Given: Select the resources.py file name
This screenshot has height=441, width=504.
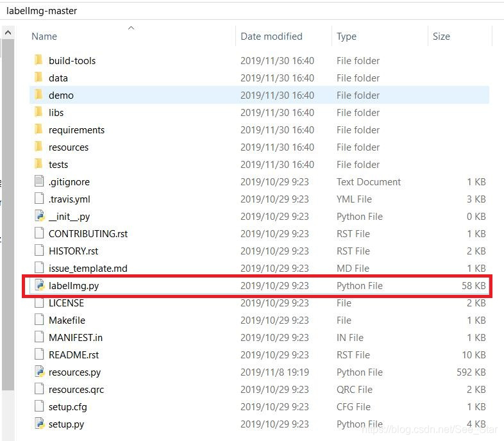Looking at the screenshot, I should 74,372.
